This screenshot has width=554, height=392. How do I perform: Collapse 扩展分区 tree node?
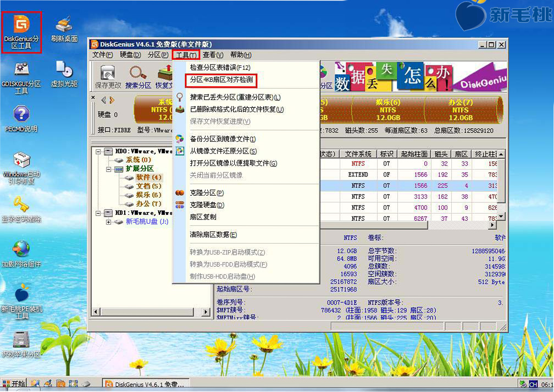click(108, 169)
